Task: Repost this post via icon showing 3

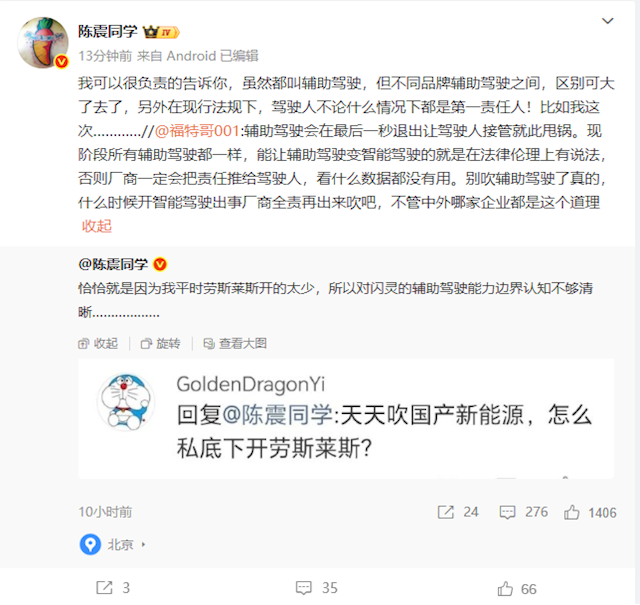Action: [104, 588]
